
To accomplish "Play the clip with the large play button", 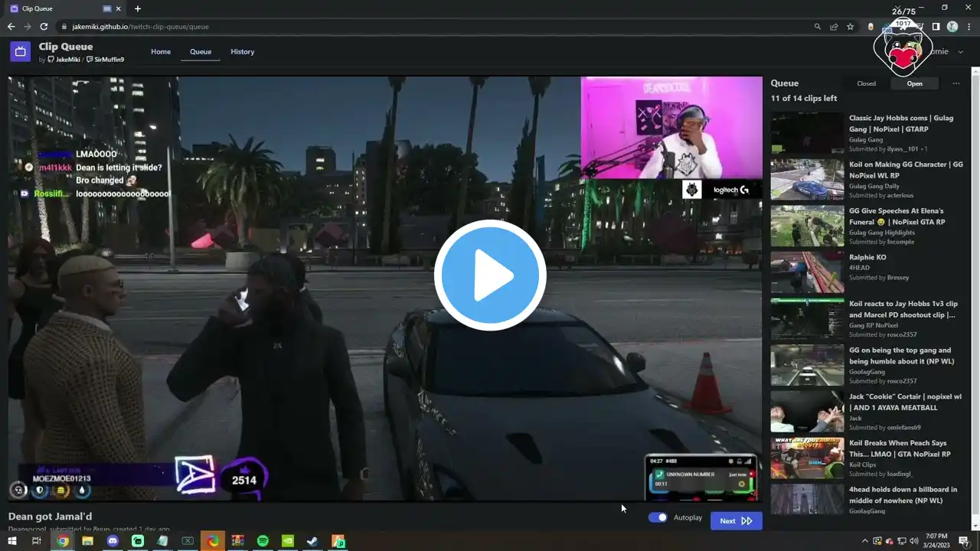I will (490, 275).
